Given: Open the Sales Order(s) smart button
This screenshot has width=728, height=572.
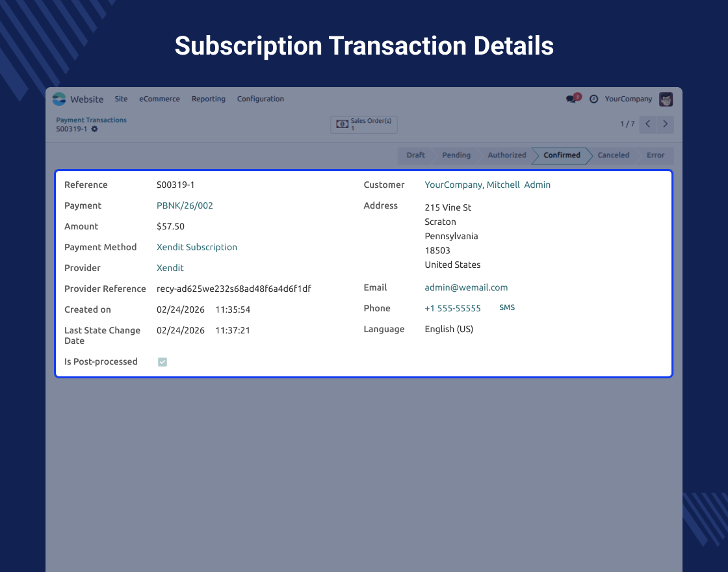Looking at the screenshot, I should coord(364,124).
